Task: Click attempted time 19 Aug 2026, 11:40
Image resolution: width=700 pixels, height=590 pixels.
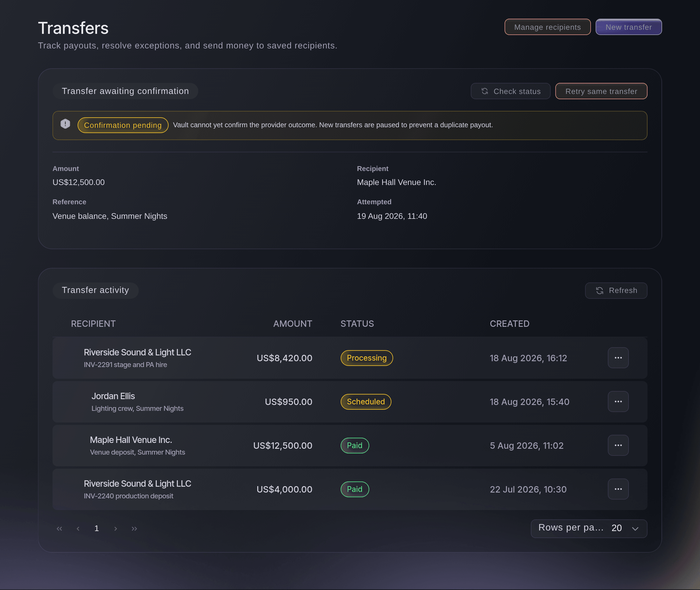Action: (392, 216)
